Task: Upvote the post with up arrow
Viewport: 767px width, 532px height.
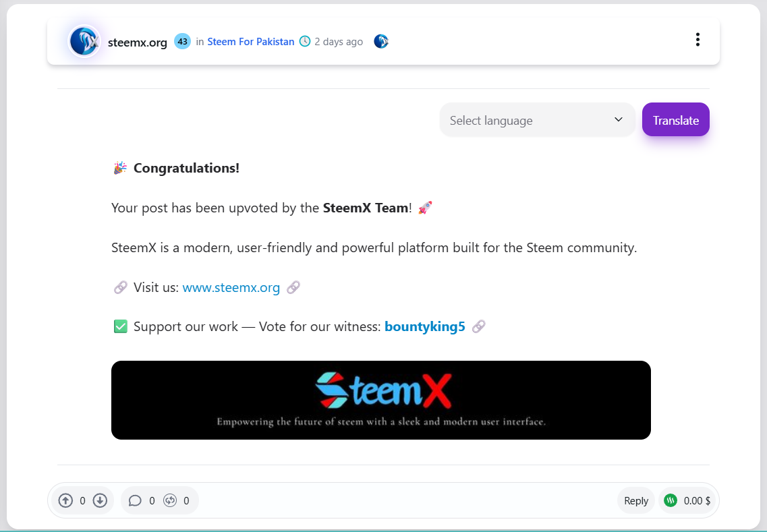Action: [65, 501]
